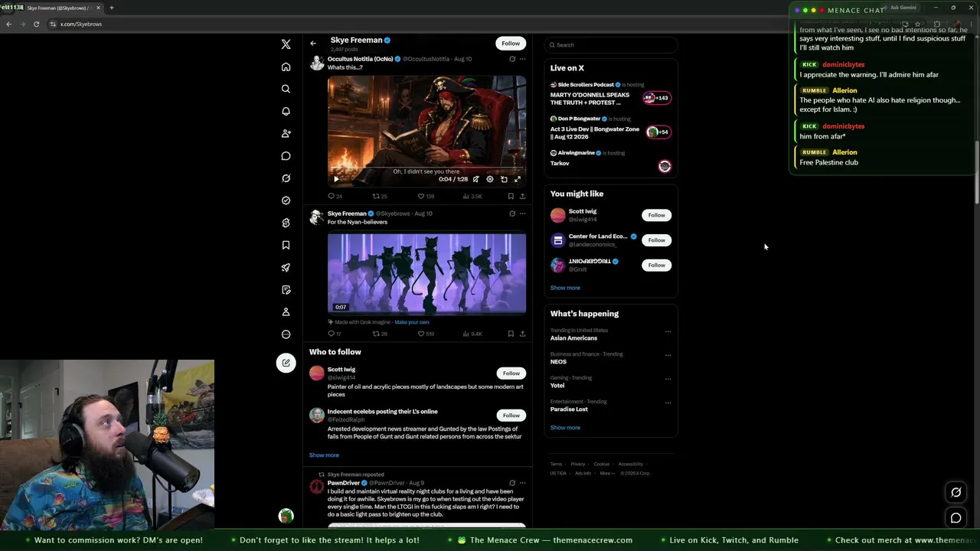Open options for NEOS trend
Viewport: 980px width, 551px height.
pos(668,355)
